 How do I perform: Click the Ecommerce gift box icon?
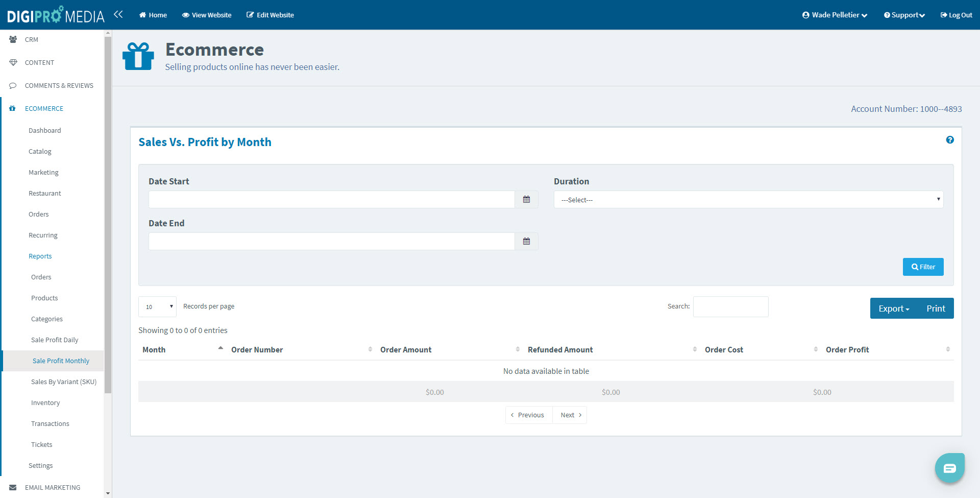pos(138,56)
